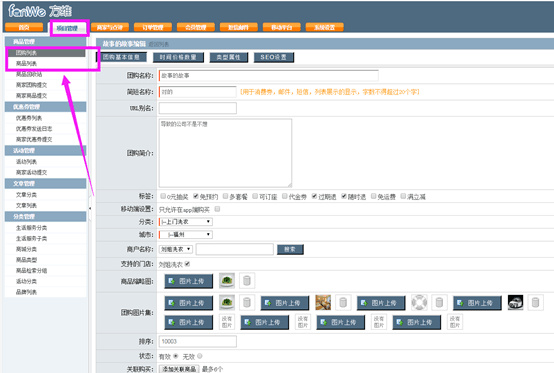Focus the URL别名 input field

(198, 108)
